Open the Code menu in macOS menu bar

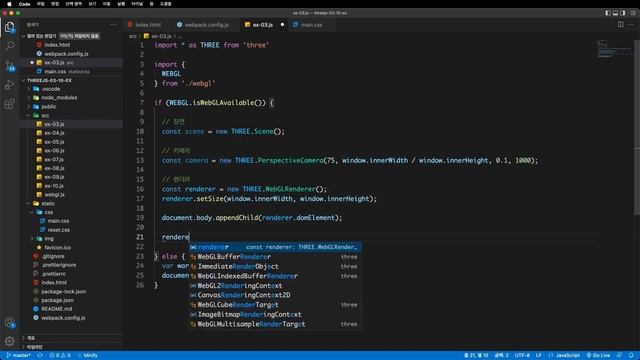(24, 4)
